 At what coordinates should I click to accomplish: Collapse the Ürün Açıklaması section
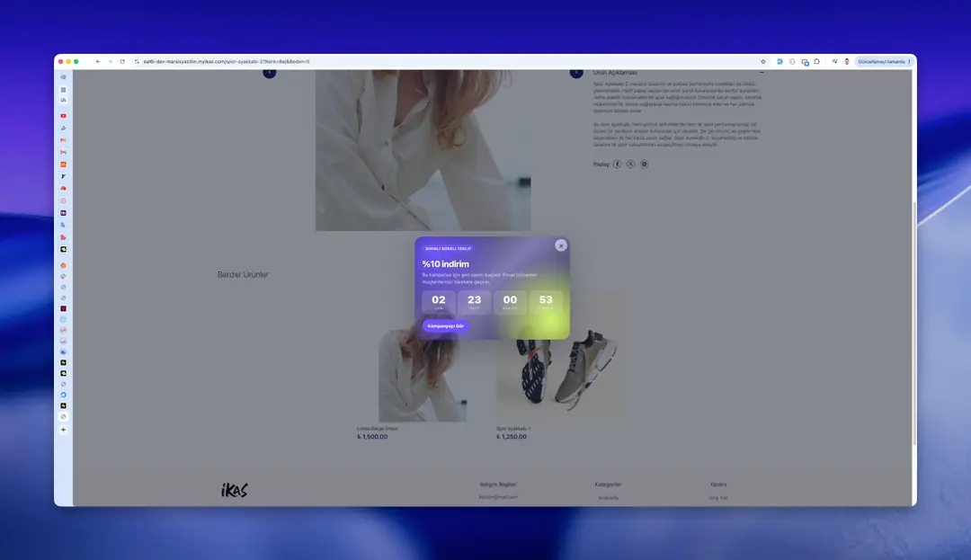tap(762, 73)
